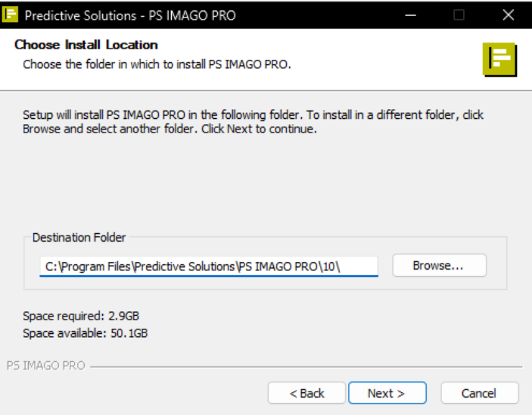Continue installation with the Next button
Viewport: 532px width, 415px height.
click(387, 393)
